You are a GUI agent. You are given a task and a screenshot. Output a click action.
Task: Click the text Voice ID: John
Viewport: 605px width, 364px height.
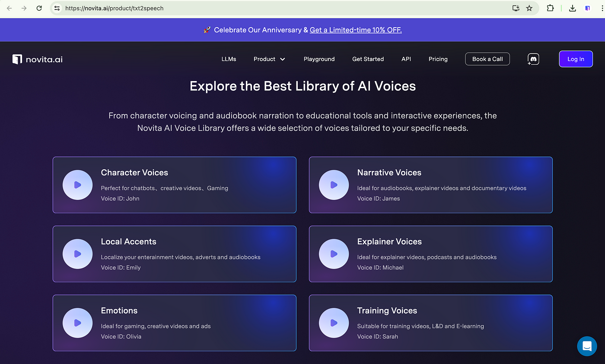[120, 199]
